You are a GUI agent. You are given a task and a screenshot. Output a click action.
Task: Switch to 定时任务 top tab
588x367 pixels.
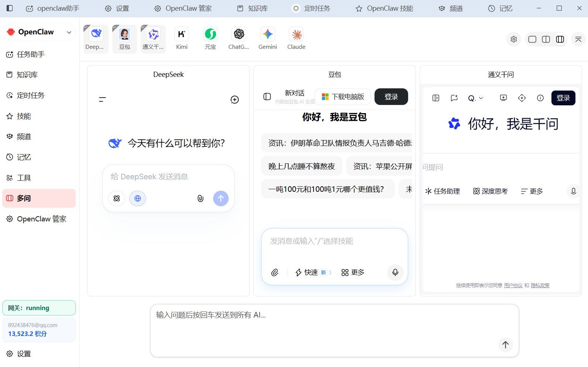point(311,8)
